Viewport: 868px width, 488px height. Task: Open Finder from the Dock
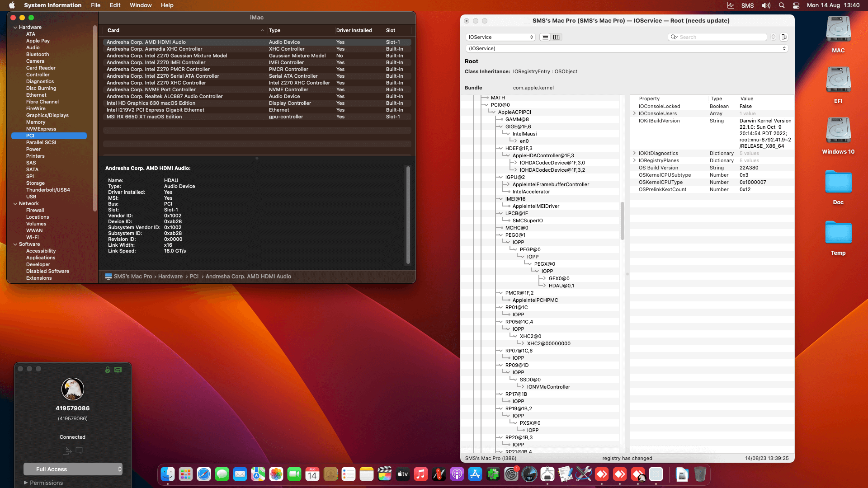click(168, 474)
